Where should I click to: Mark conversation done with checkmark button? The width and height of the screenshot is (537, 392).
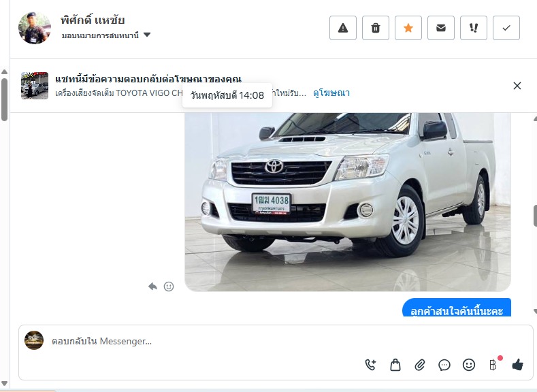(506, 28)
